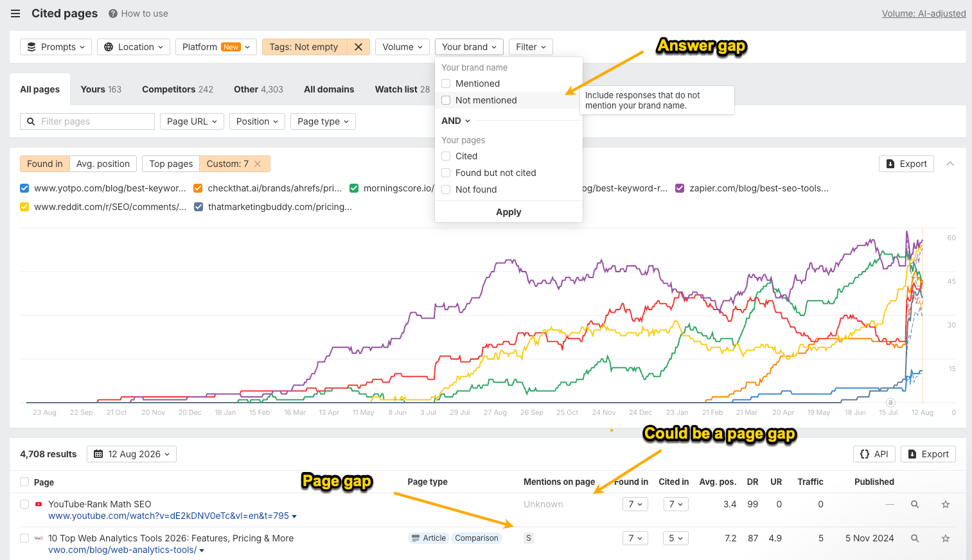Clear the Custom: 7 selection
The height and width of the screenshot is (560, 972).
coord(258,164)
